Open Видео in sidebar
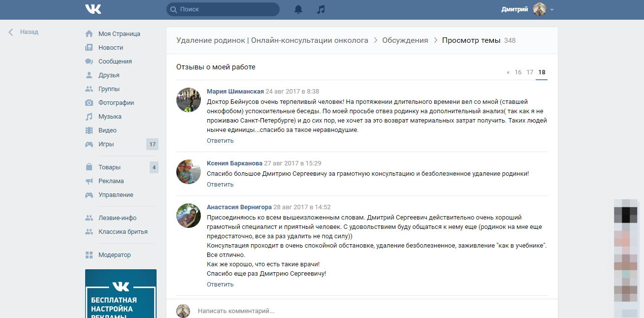The image size is (644, 318). click(x=107, y=130)
